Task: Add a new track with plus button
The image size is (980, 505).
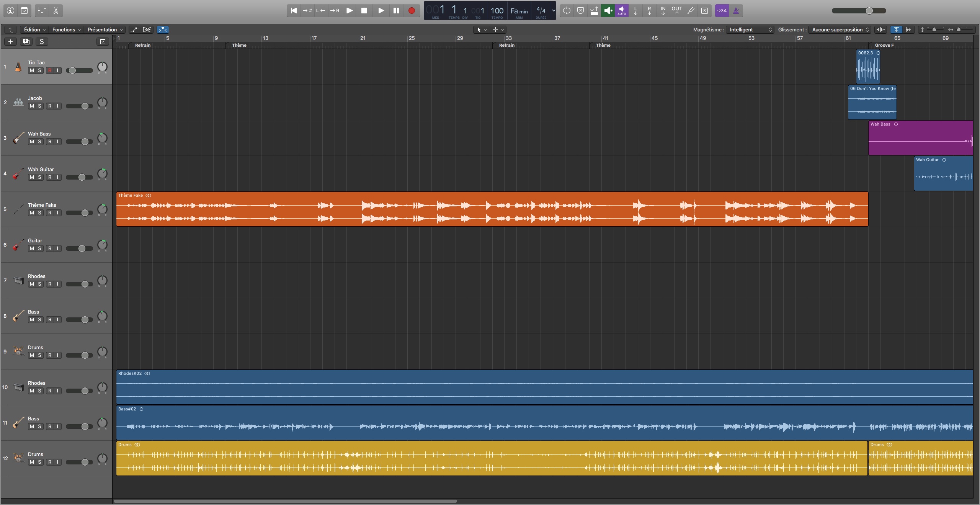Action: pos(10,42)
